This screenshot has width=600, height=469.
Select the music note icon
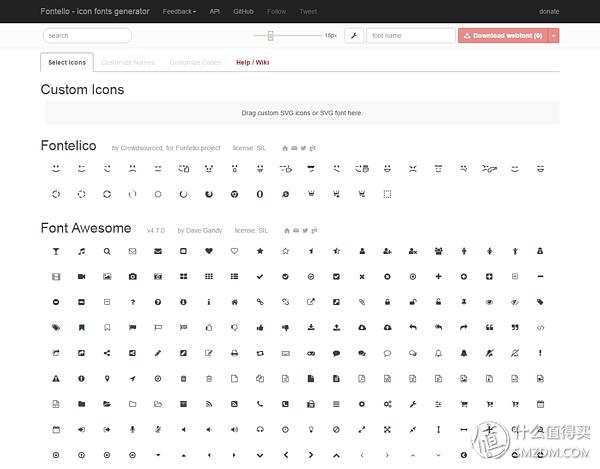point(82,251)
